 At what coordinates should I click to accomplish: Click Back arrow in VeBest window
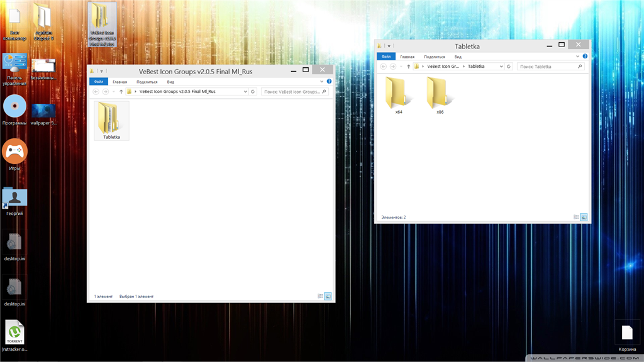[96, 92]
